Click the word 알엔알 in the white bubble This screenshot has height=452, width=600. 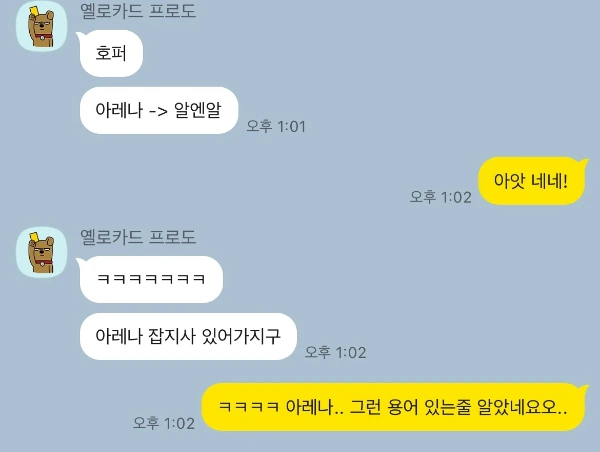pos(198,110)
